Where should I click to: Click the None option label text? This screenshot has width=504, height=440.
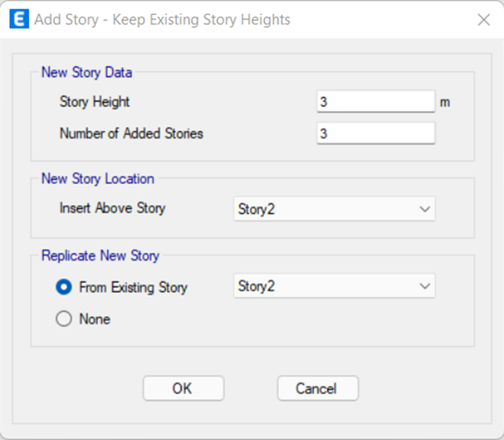point(95,319)
